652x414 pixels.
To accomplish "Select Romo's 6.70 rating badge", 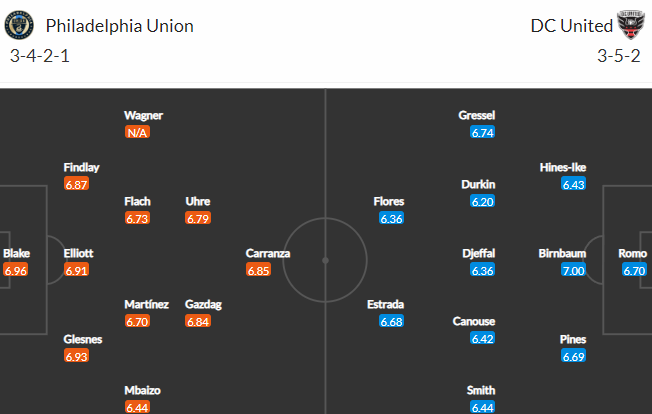I will (x=634, y=271).
